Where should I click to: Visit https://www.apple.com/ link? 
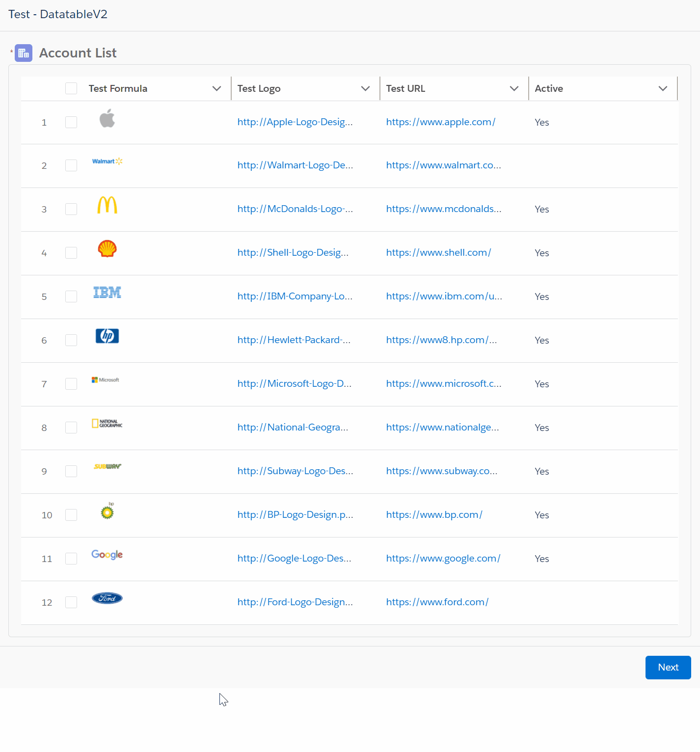coord(441,122)
